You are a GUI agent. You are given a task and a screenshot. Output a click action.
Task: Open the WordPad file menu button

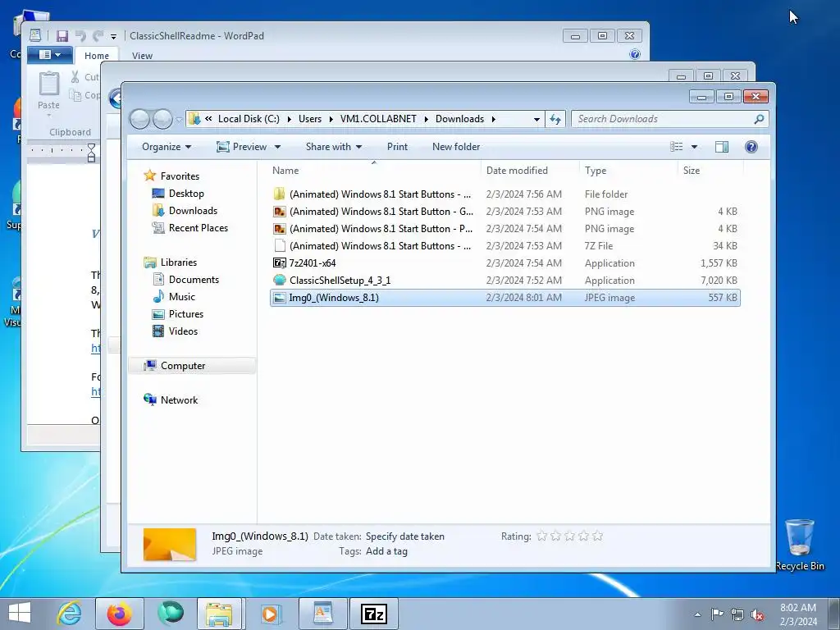point(50,55)
